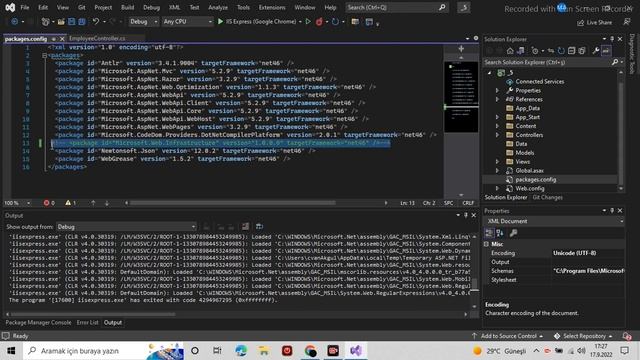Expand the Views folder

tap(497, 162)
